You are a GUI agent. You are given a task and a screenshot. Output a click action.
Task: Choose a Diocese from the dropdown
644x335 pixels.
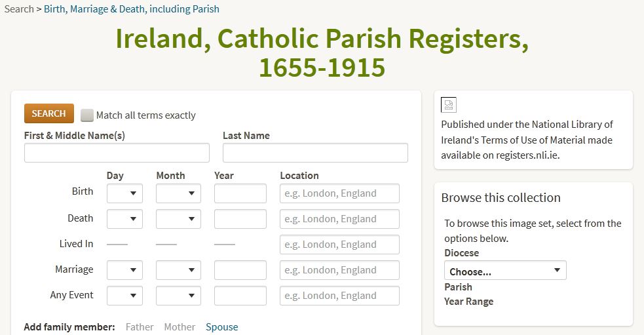(505, 271)
